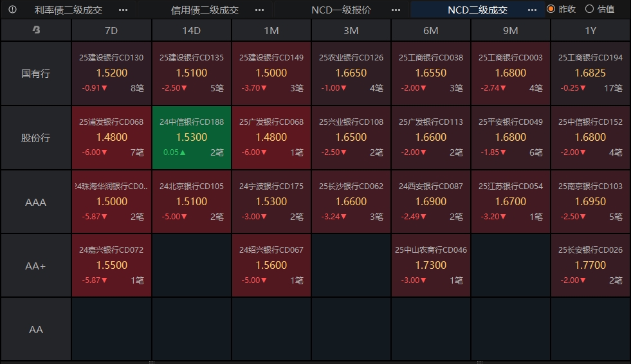
Task: Open the 25浦发银行CD068 cell
Action: (x=111, y=138)
